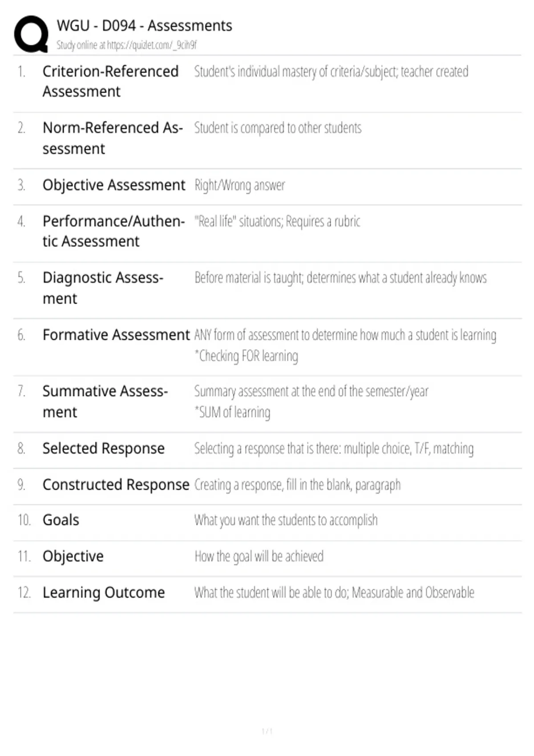Click the Goals term

[61, 520]
